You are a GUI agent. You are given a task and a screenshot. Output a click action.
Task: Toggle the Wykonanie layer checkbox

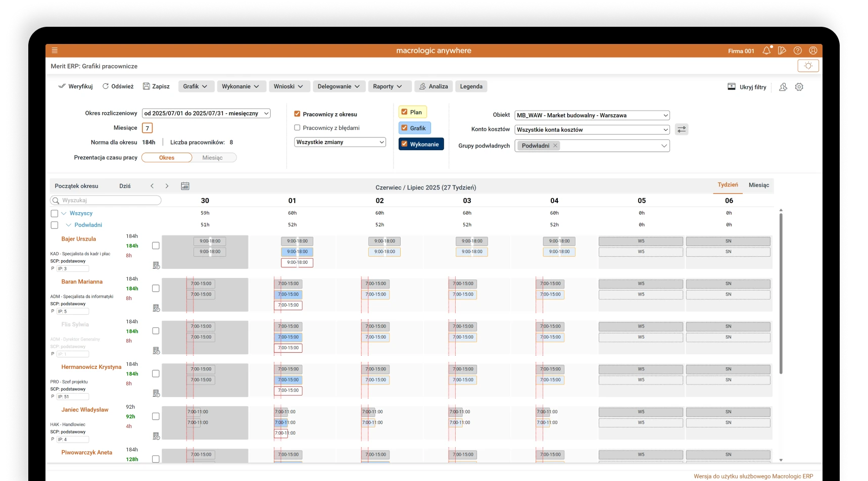(404, 144)
